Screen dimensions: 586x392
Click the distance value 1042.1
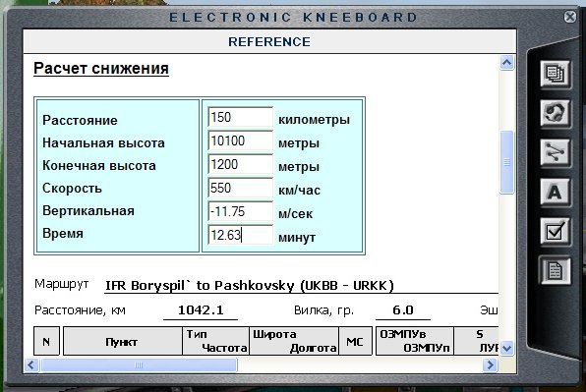tap(201, 309)
